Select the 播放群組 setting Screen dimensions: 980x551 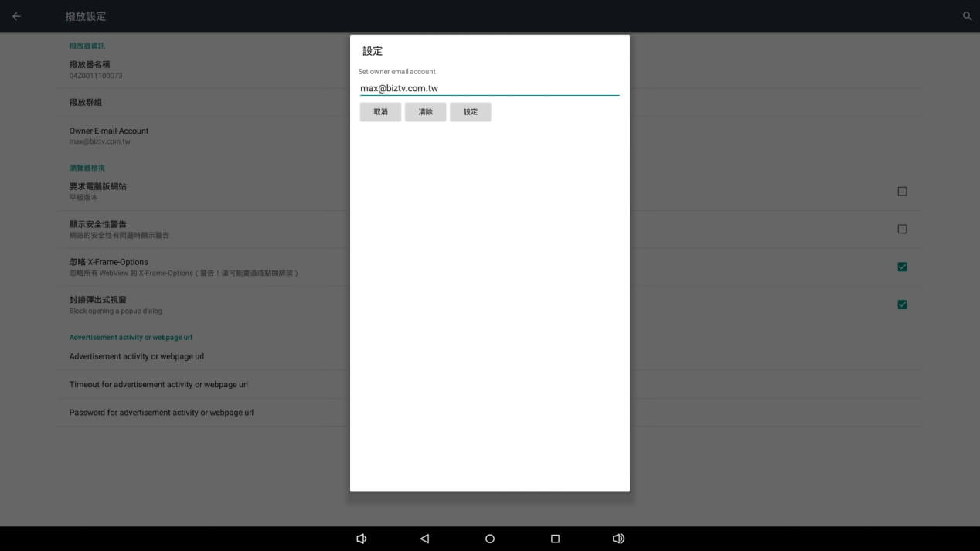pyautogui.click(x=86, y=102)
